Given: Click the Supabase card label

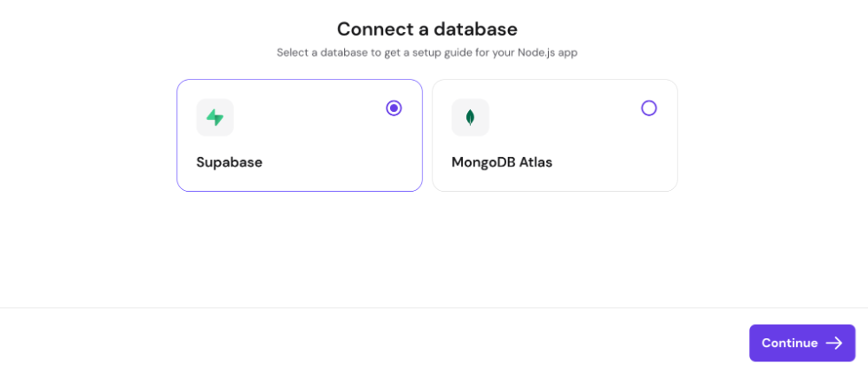Looking at the screenshot, I should (x=229, y=162).
